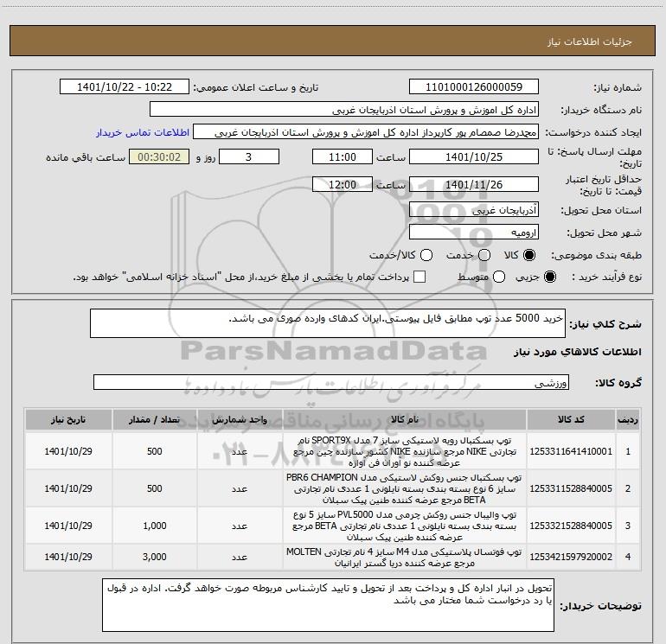Image resolution: width=666 pixels, height=644 pixels.
Task: Click the general description text box
Action: pyautogui.click(x=328, y=323)
